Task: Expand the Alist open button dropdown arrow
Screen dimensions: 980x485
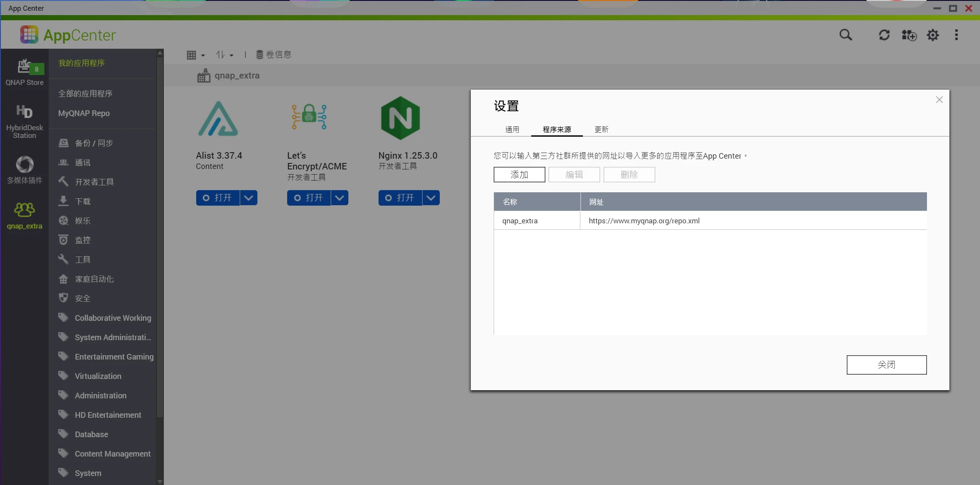Action: click(248, 198)
